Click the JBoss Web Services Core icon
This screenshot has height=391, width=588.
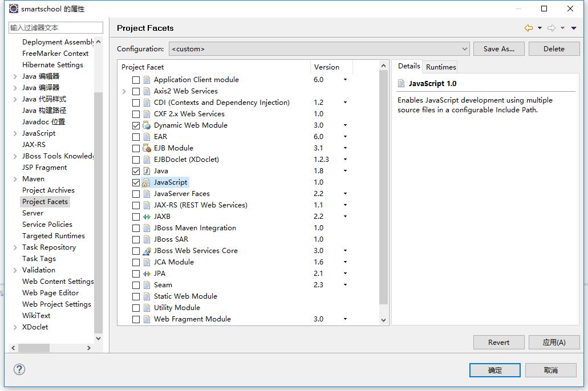pos(147,251)
